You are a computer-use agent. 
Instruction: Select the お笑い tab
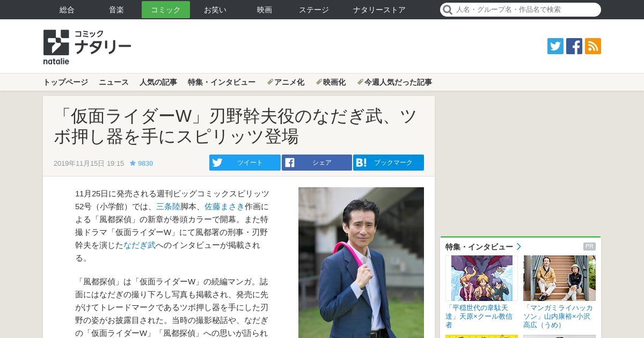click(x=215, y=10)
